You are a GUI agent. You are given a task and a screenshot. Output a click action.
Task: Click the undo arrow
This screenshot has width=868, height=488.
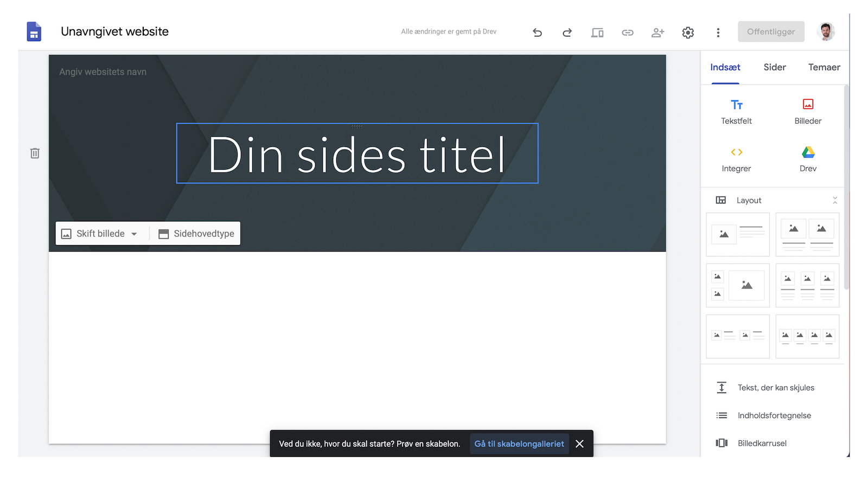[x=537, y=32]
